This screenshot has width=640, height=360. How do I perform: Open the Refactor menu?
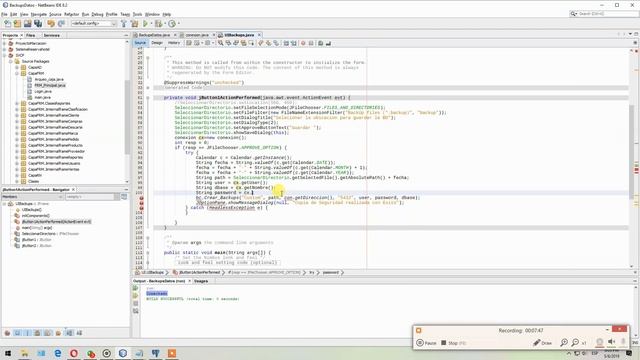coord(71,14)
